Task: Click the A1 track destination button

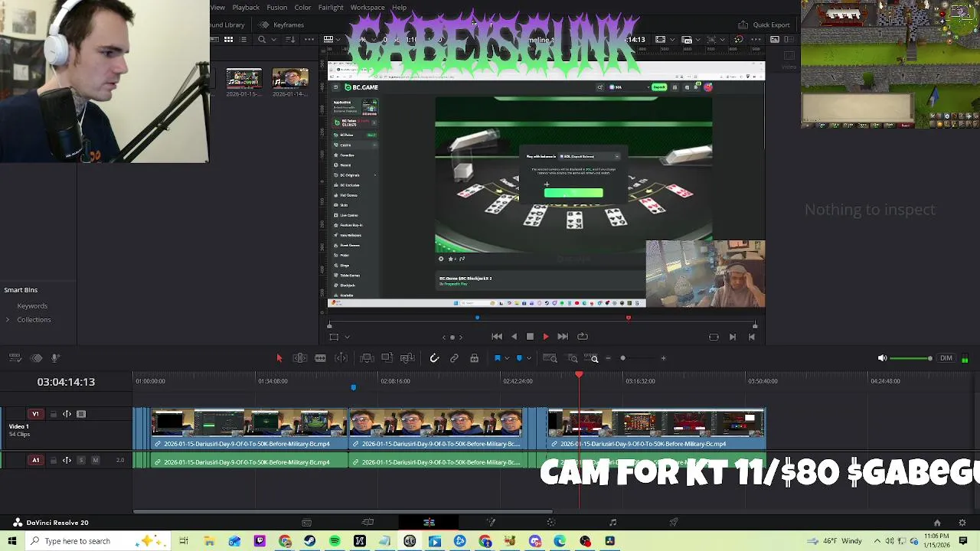Action: click(x=35, y=460)
